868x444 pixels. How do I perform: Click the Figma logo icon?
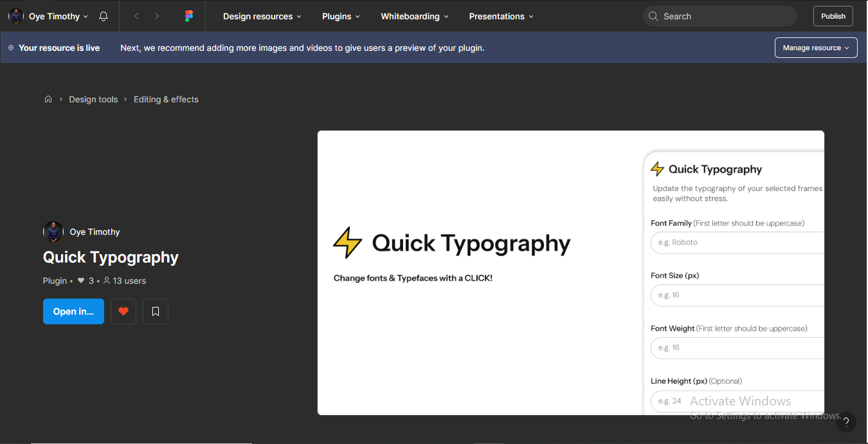[188, 16]
